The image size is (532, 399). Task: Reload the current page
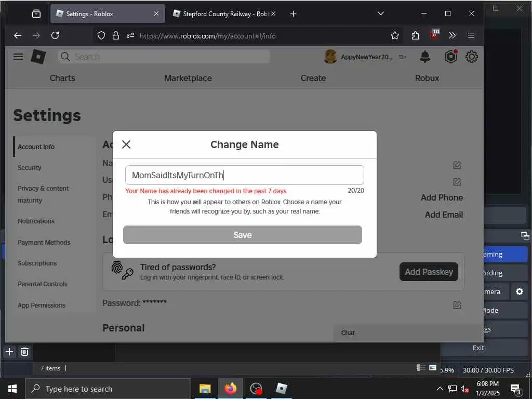55,35
